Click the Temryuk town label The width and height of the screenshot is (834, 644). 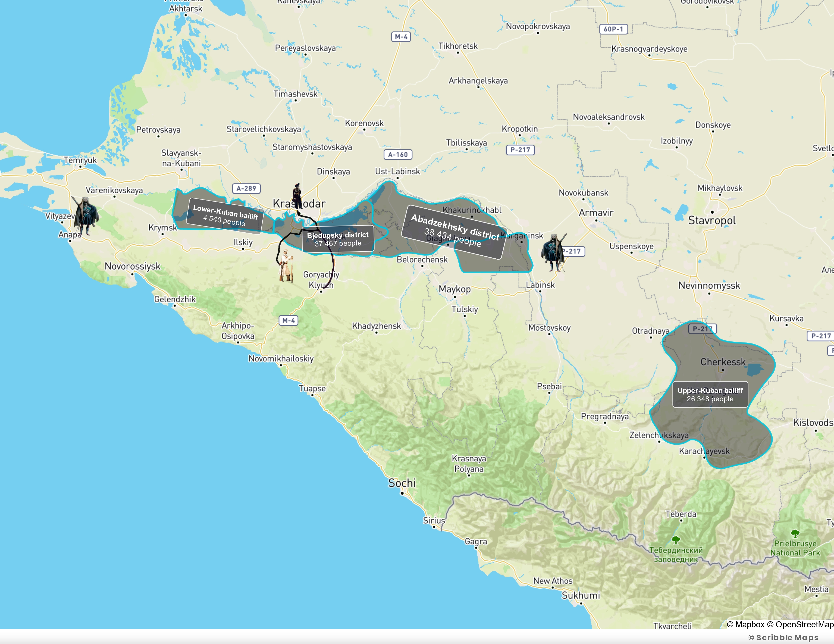point(80,160)
